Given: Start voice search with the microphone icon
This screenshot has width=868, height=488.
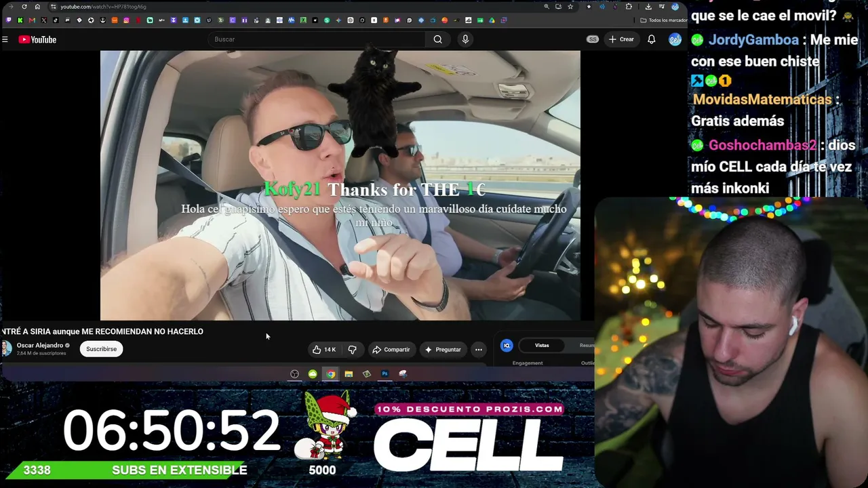Looking at the screenshot, I should pyautogui.click(x=465, y=39).
